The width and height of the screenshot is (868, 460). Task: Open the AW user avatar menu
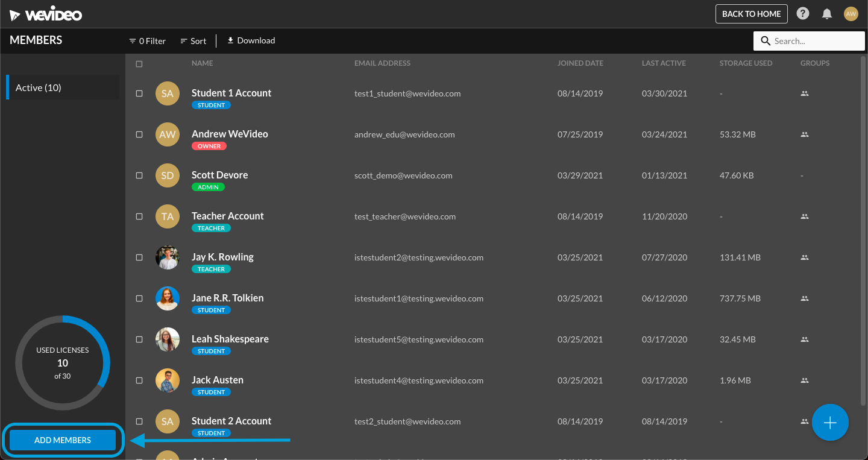(851, 14)
